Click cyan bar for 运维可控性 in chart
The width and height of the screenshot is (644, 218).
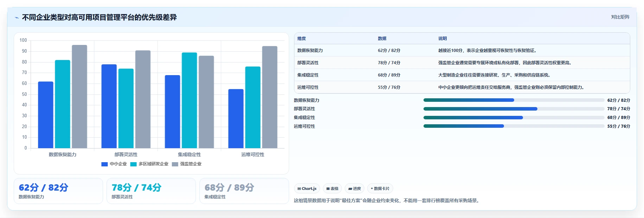pyautogui.click(x=253, y=107)
